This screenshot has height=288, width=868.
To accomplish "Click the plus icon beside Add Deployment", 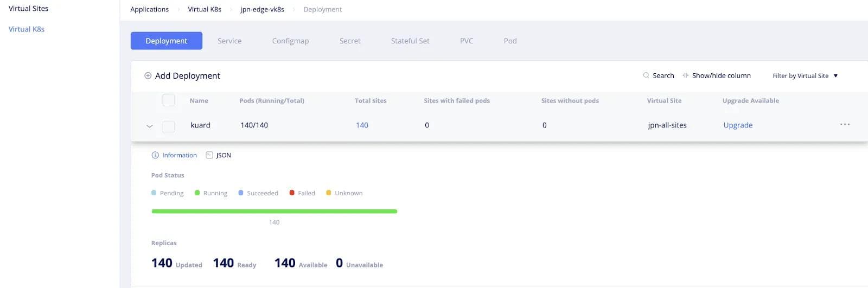I will pyautogui.click(x=148, y=76).
